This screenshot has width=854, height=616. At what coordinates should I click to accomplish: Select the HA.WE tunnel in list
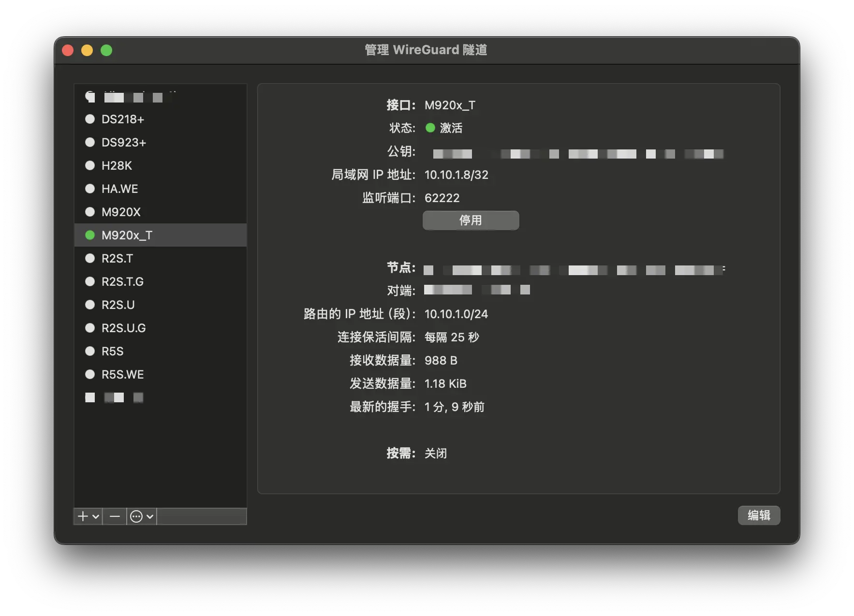click(120, 189)
